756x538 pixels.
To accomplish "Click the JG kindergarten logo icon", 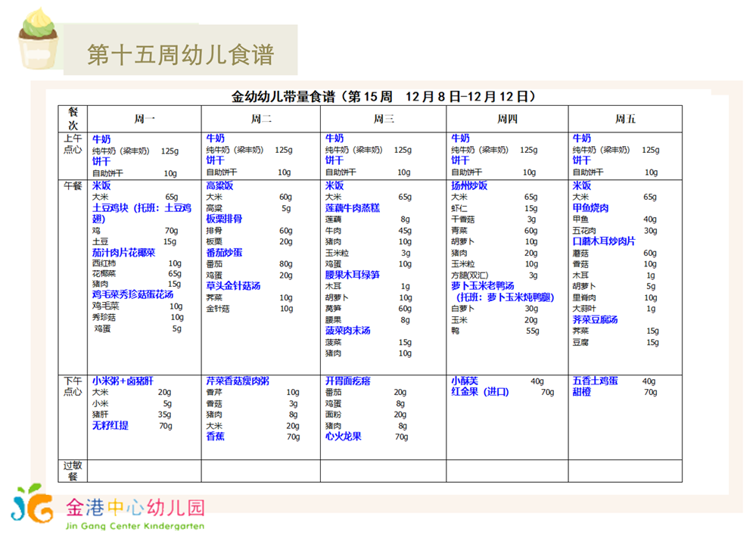I will pos(32,504).
